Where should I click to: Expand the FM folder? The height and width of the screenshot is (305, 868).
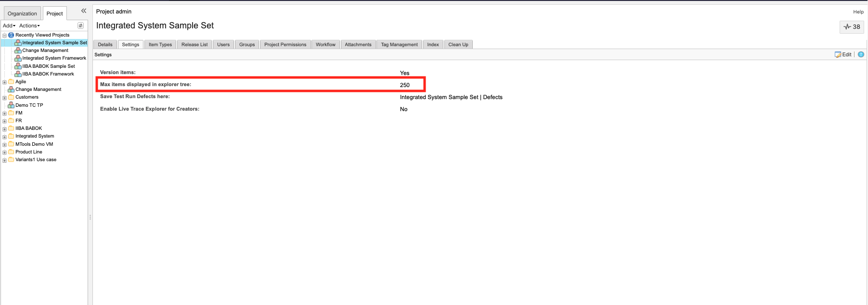coord(4,114)
